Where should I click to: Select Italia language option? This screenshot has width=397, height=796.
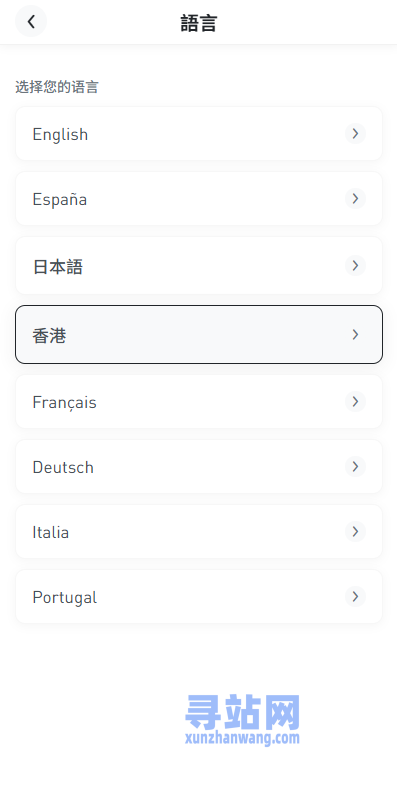199,532
